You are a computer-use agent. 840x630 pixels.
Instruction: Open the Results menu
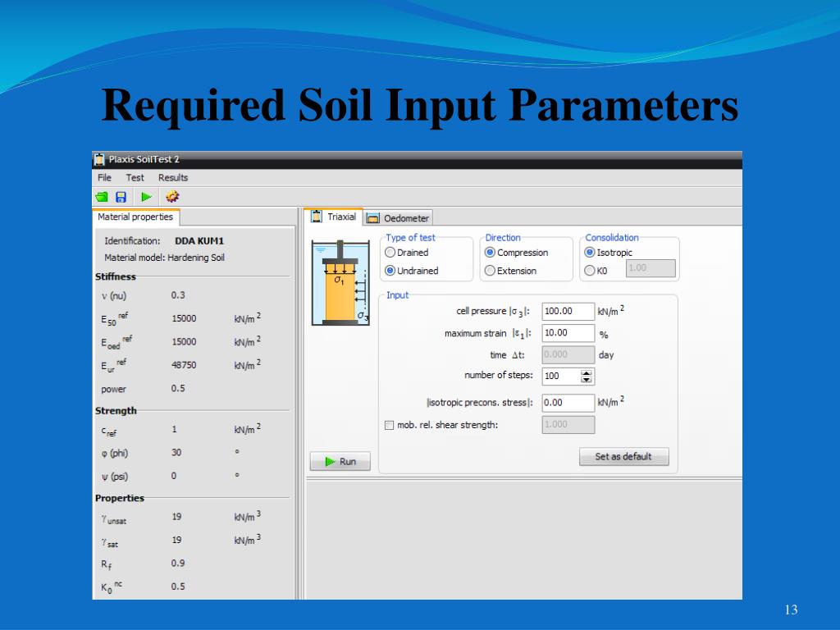click(x=173, y=177)
